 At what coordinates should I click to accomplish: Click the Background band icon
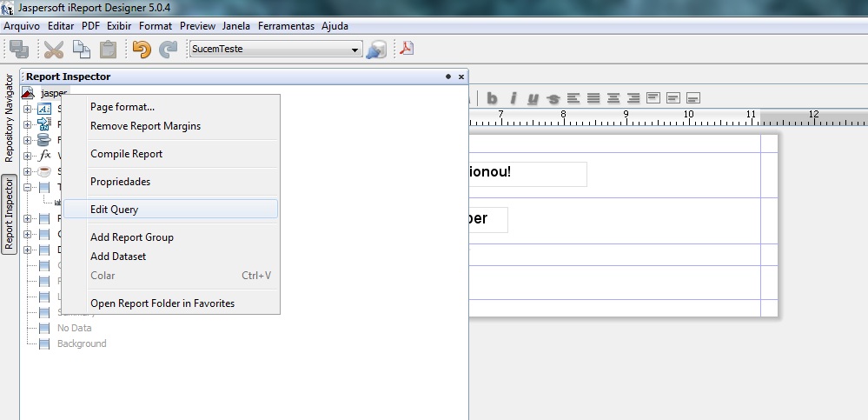pyautogui.click(x=44, y=343)
